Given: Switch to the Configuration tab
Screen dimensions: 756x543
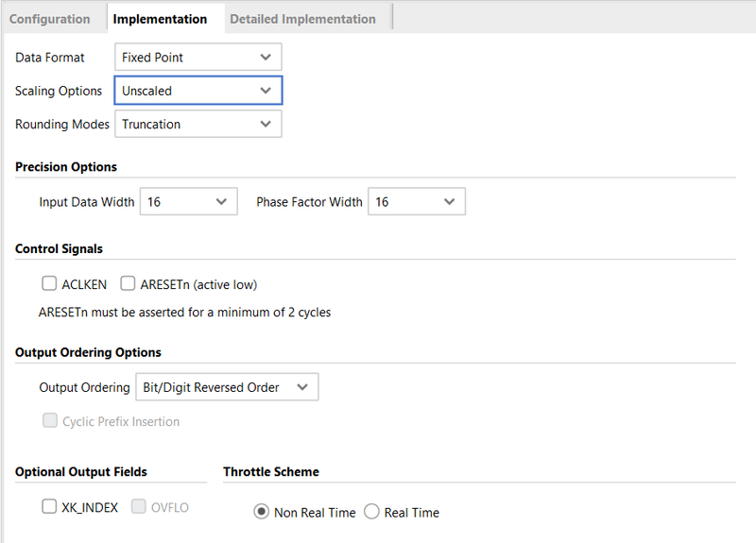Looking at the screenshot, I should click(49, 19).
